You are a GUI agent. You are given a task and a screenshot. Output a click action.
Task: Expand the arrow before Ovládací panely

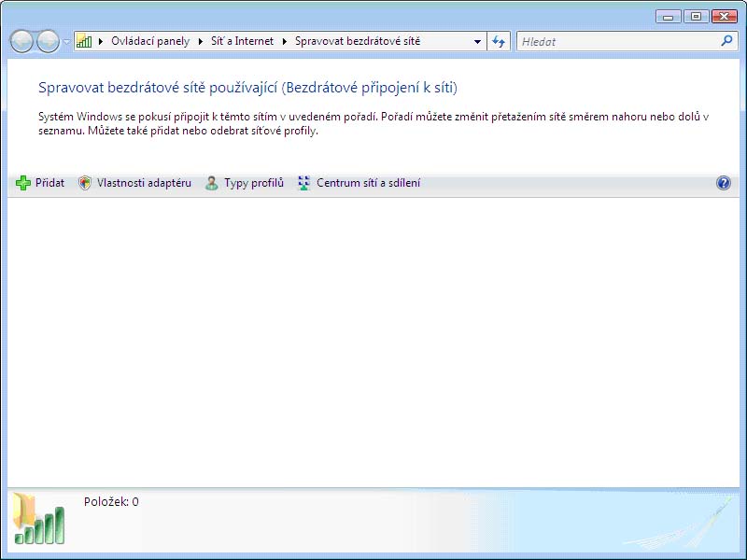click(101, 41)
